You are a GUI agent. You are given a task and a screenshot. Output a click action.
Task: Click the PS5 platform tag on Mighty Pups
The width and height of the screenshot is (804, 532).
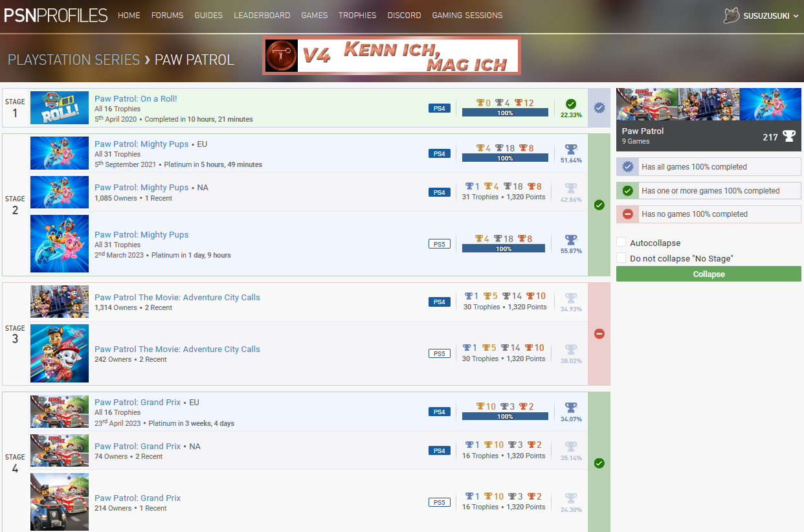tap(439, 244)
